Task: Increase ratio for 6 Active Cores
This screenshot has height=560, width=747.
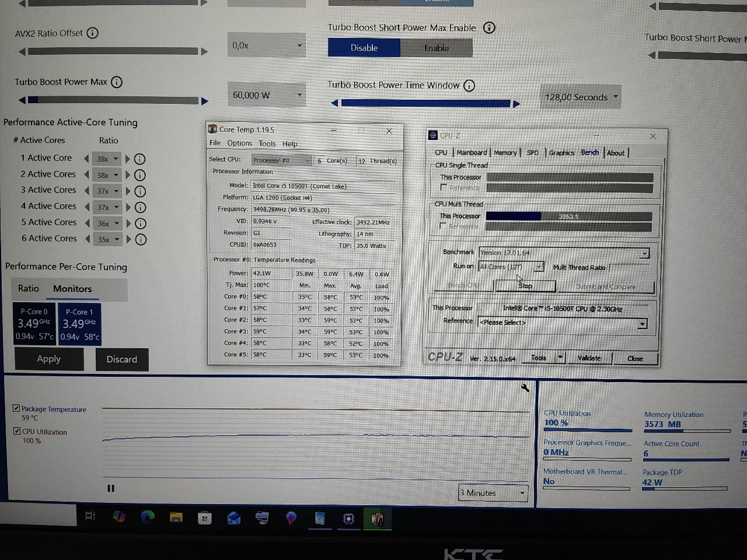Action: point(129,239)
